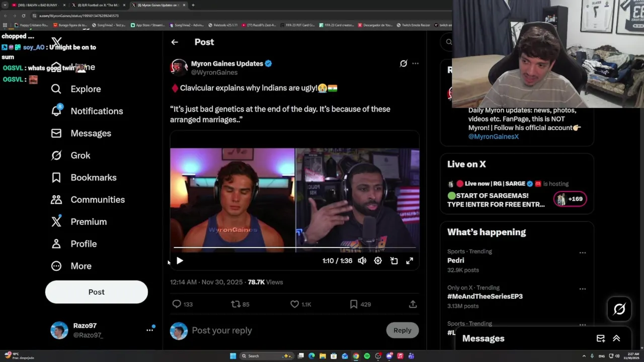644x362 pixels.
Task: Show hidden system tray icons
Action: 584,356
